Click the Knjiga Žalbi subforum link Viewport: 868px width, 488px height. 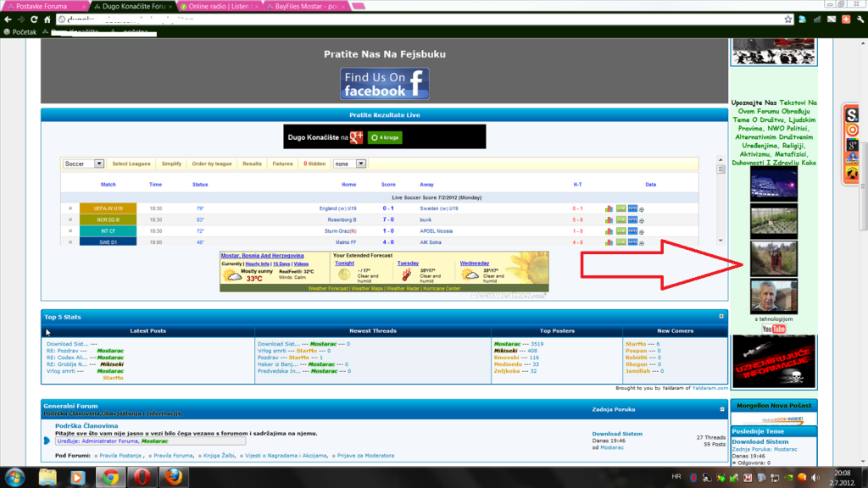coord(220,455)
